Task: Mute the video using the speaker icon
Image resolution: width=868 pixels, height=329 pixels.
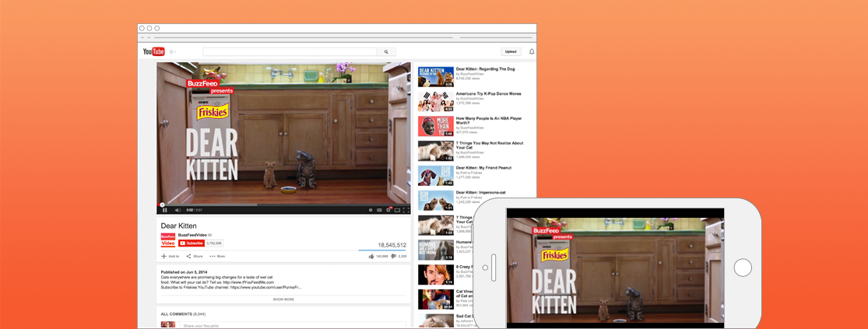Action: click(177, 210)
